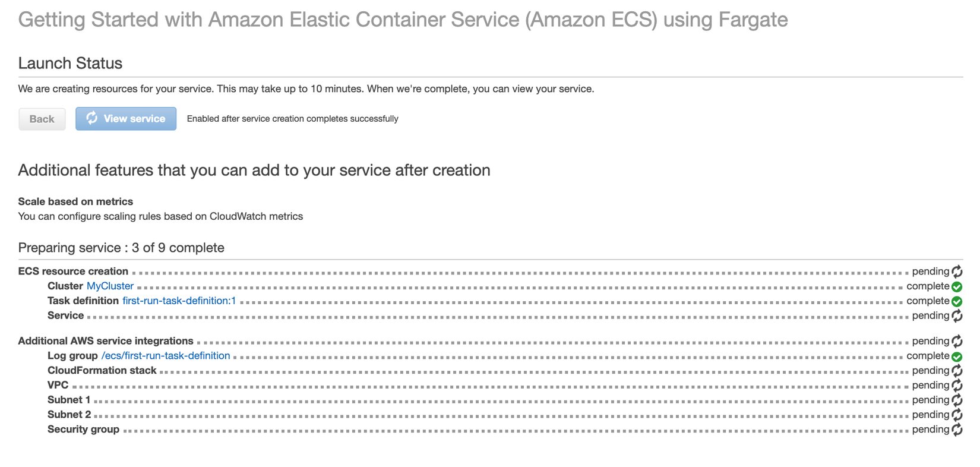Click the spinner beside Additional AWS service integrations
Screen dimensions: 980x467
956,342
